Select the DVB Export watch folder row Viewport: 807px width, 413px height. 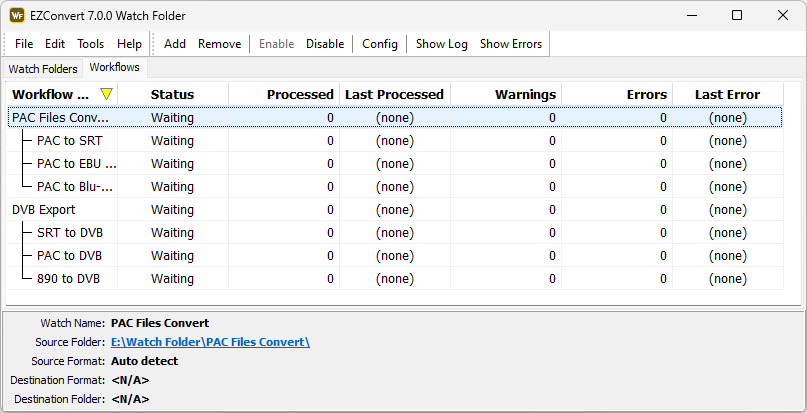click(44, 210)
